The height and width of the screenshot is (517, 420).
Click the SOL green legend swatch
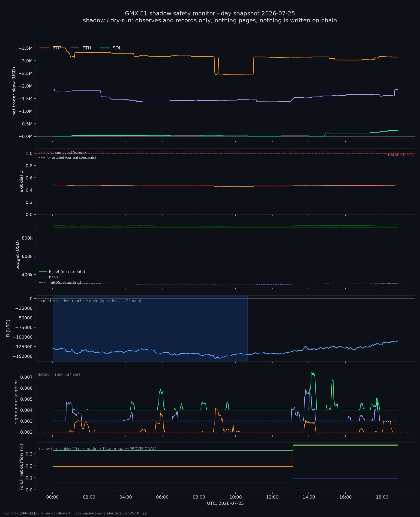click(105, 48)
